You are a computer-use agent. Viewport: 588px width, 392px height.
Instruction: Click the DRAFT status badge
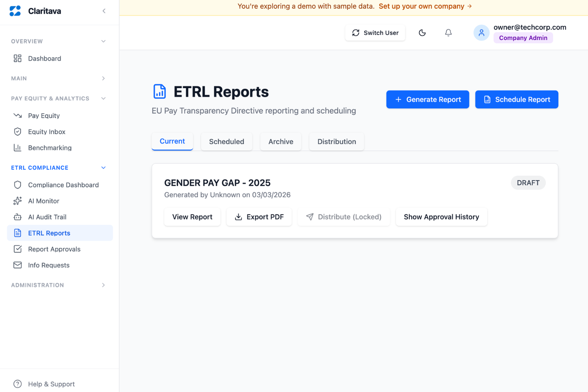(528, 183)
